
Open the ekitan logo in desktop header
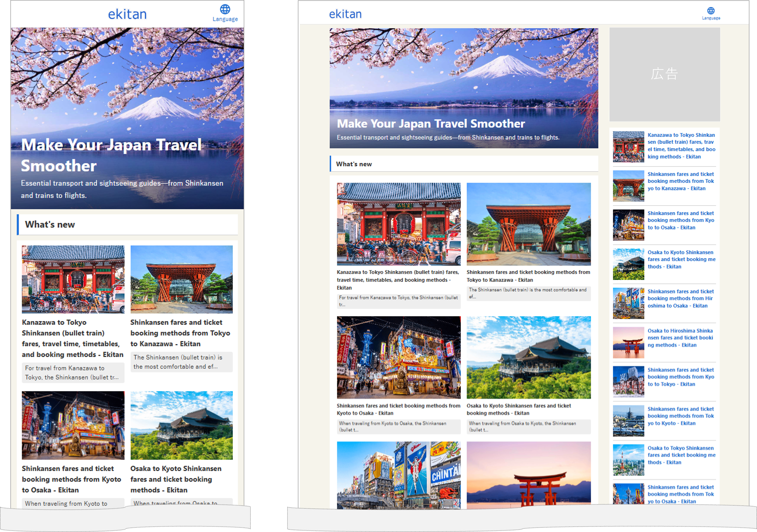[x=345, y=14]
